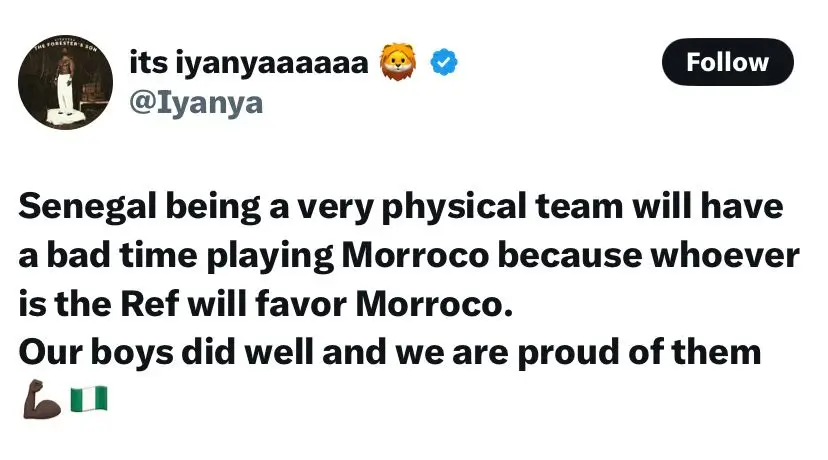Click the blue verified badge
This screenshot has width=828, height=460.
[x=444, y=63]
